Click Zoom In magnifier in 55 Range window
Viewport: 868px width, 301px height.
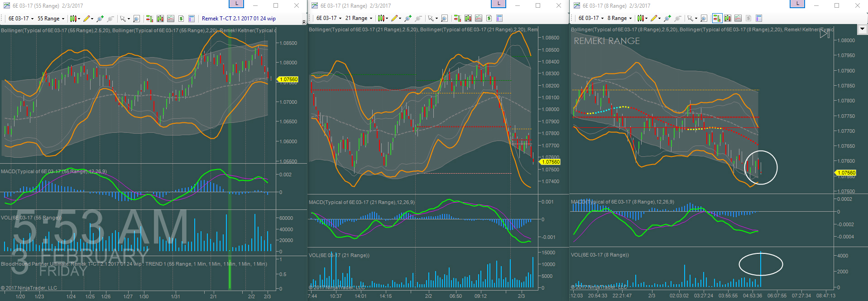pyautogui.click(x=100, y=19)
